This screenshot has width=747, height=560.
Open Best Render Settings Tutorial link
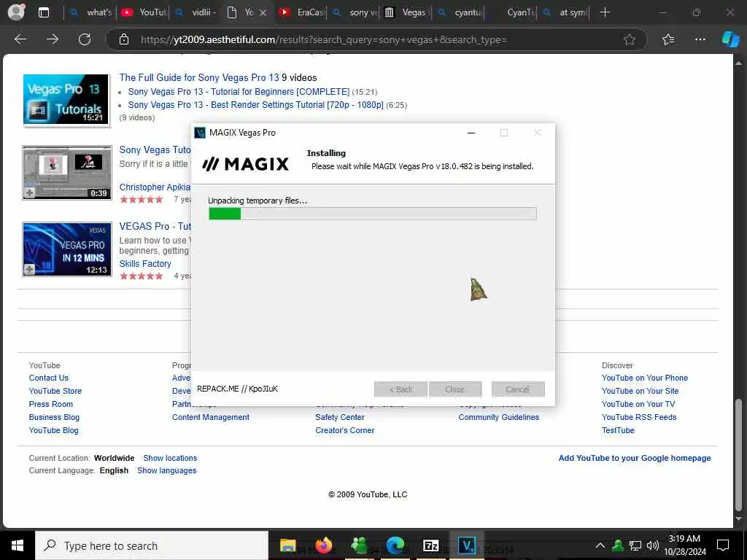tap(255, 105)
